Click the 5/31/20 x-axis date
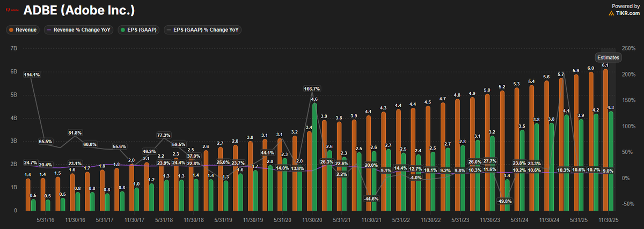The image size is (644, 229). (x=282, y=219)
